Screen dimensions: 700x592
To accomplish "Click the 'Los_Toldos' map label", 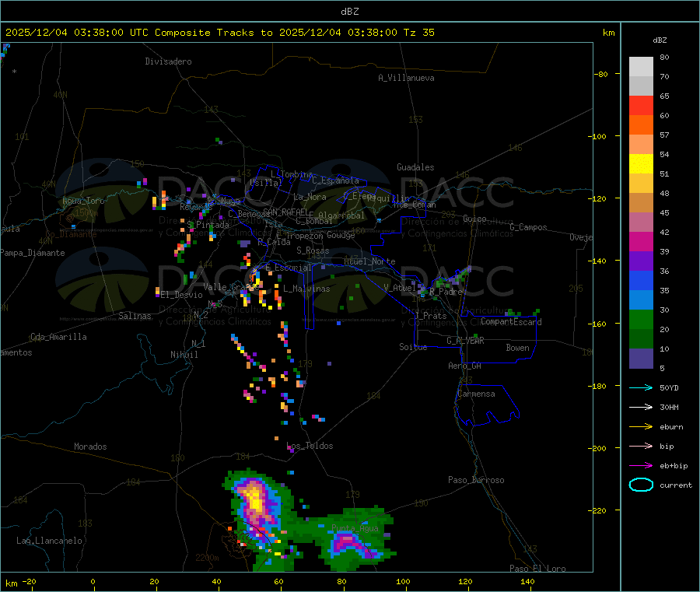I will pos(310,446).
